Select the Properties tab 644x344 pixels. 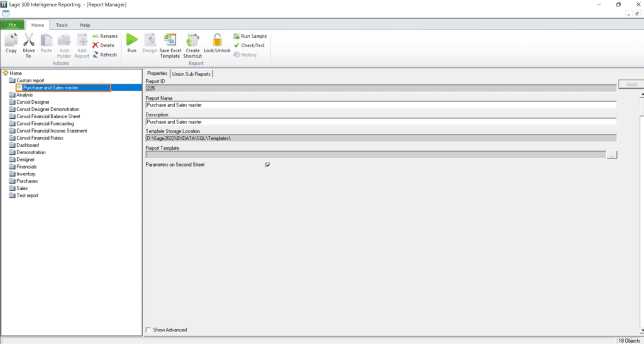[x=157, y=74]
